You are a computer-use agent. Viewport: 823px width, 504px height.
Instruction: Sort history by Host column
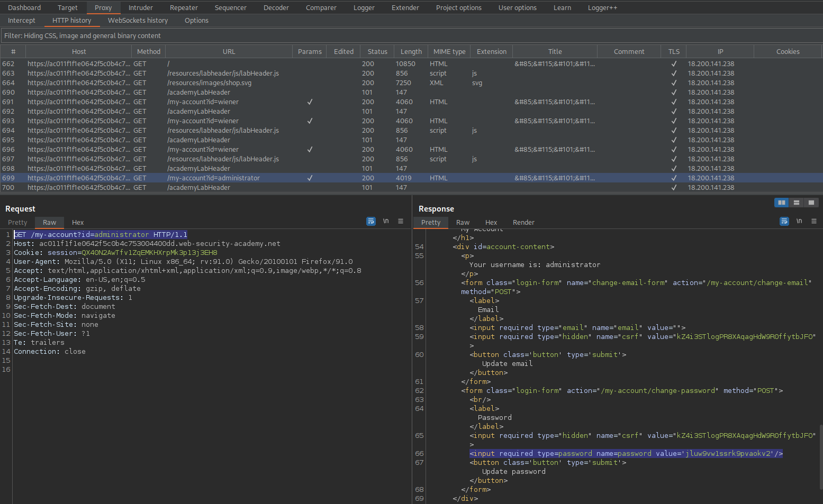[79, 51]
